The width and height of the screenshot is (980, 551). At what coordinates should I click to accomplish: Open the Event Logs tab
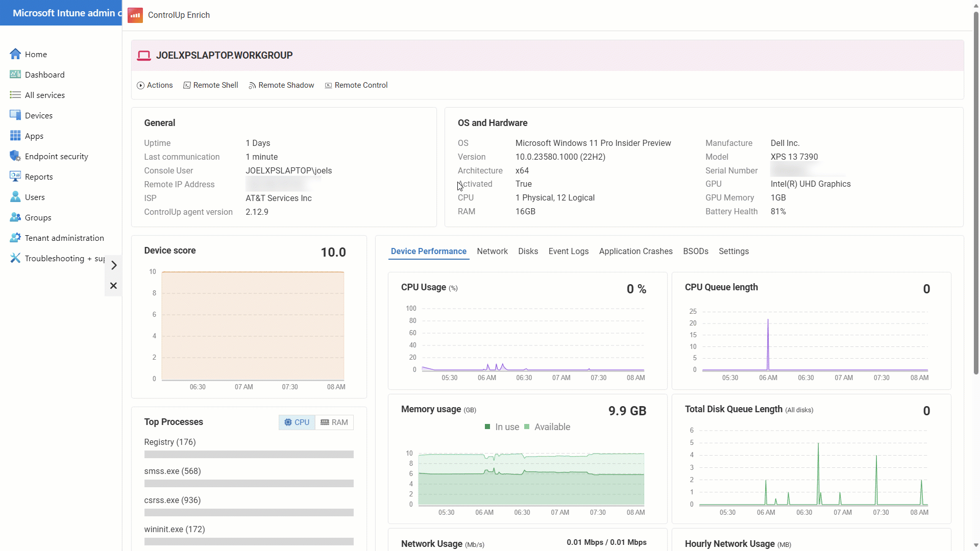[x=569, y=252]
